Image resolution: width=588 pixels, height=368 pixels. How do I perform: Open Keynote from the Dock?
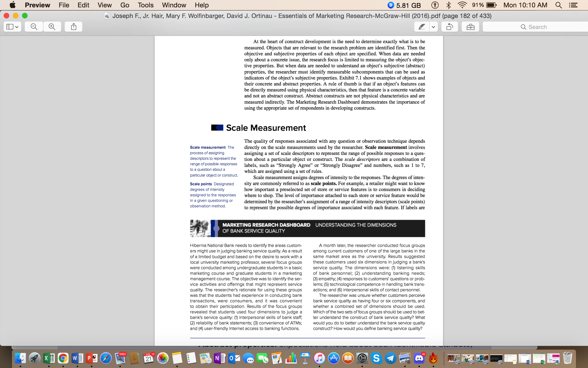pyautogui.click(x=305, y=358)
